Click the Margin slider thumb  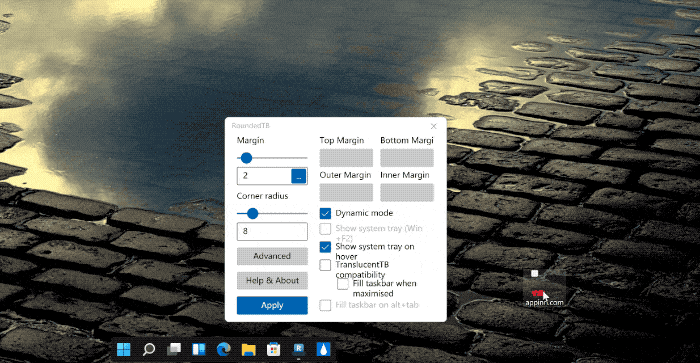pyautogui.click(x=246, y=158)
